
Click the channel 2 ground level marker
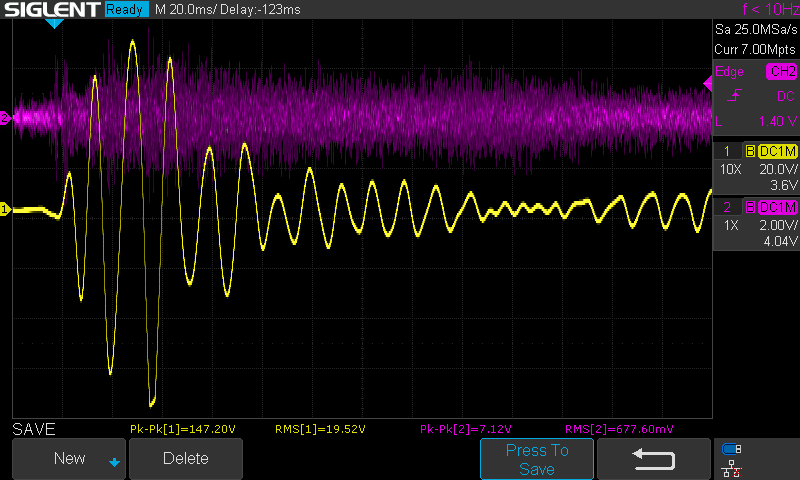pos(5,118)
